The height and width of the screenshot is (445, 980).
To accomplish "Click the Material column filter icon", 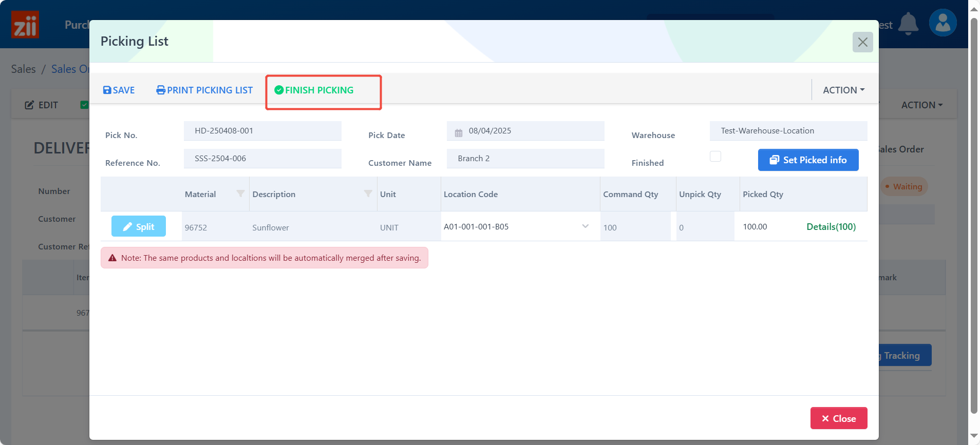I will [240, 194].
